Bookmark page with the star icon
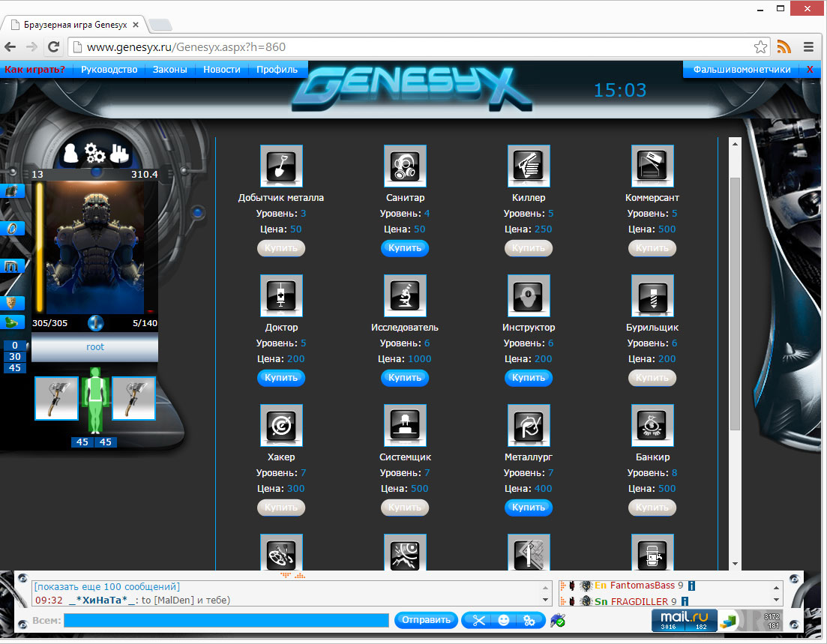This screenshot has width=827, height=644. pos(760,47)
